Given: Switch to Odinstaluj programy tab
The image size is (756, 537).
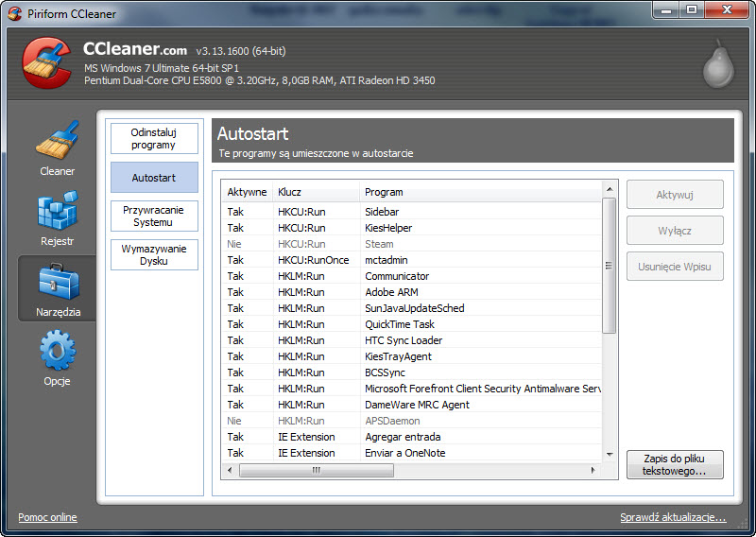Looking at the screenshot, I should coord(154,139).
